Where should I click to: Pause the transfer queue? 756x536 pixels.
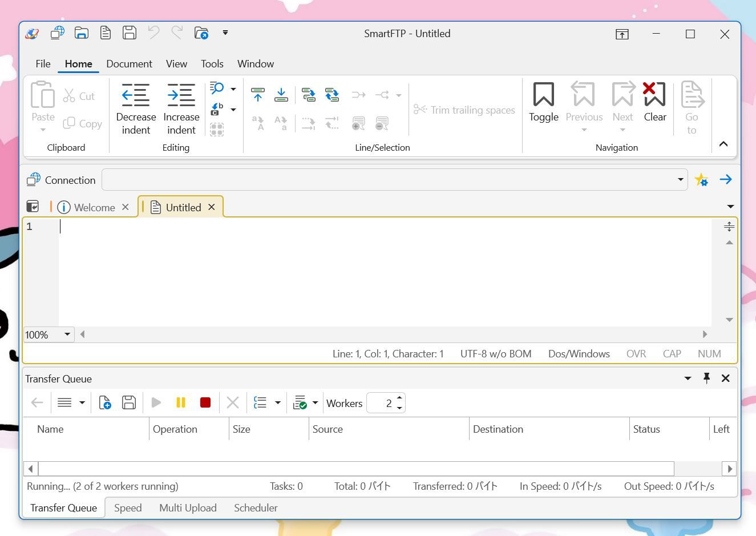pyautogui.click(x=181, y=403)
